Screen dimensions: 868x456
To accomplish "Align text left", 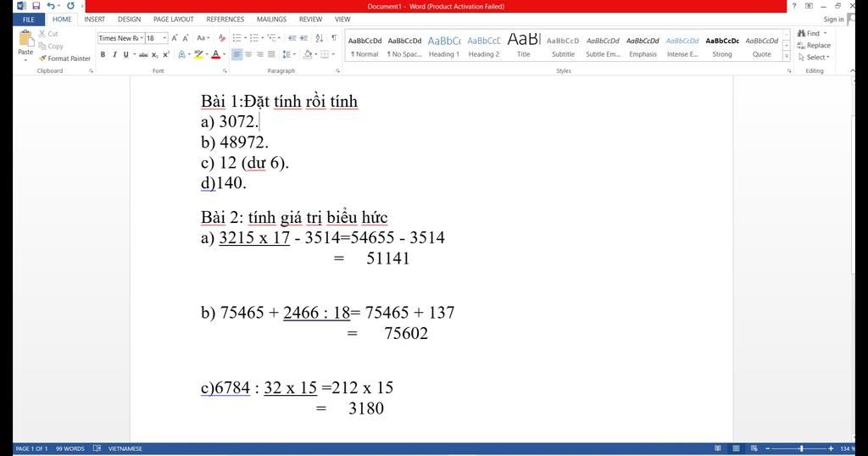I will pyautogui.click(x=237, y=54).
